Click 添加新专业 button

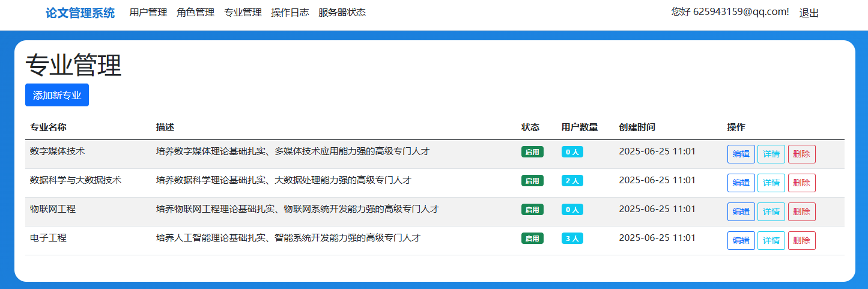pos(57,95)
